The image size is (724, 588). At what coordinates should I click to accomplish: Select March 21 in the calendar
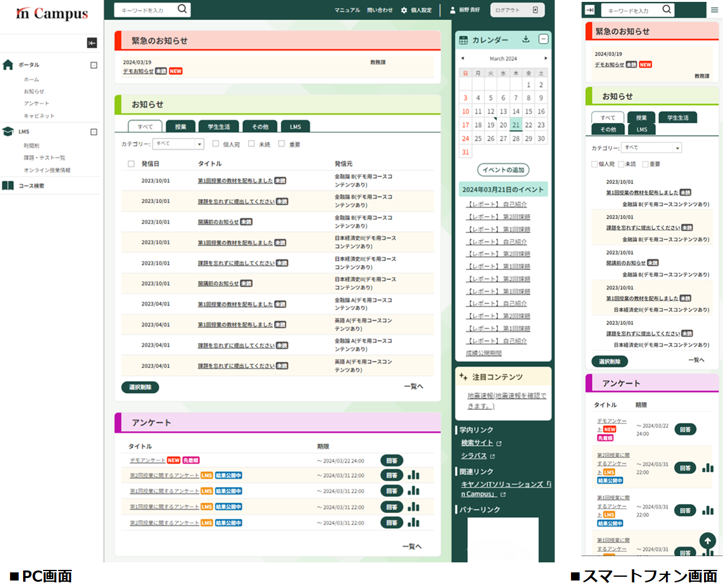515,124
